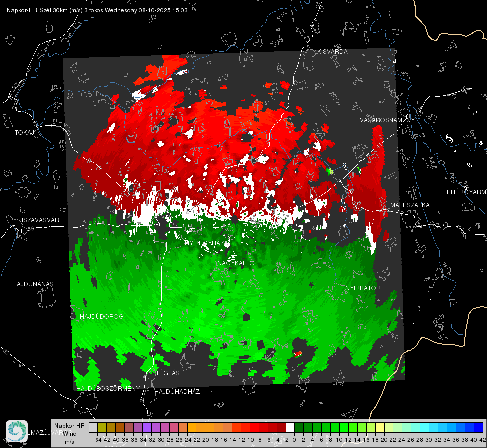The width and height of the screenshot is (487, 448).
Task: Click the MÁTÉSZALKA town label
Action: 410,205
